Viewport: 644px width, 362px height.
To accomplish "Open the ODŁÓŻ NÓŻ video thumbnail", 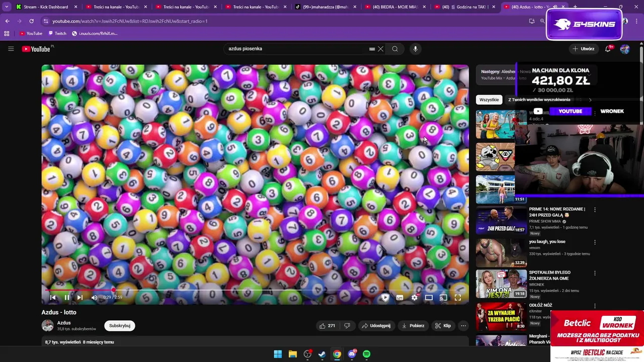I will tap(501, 316).
